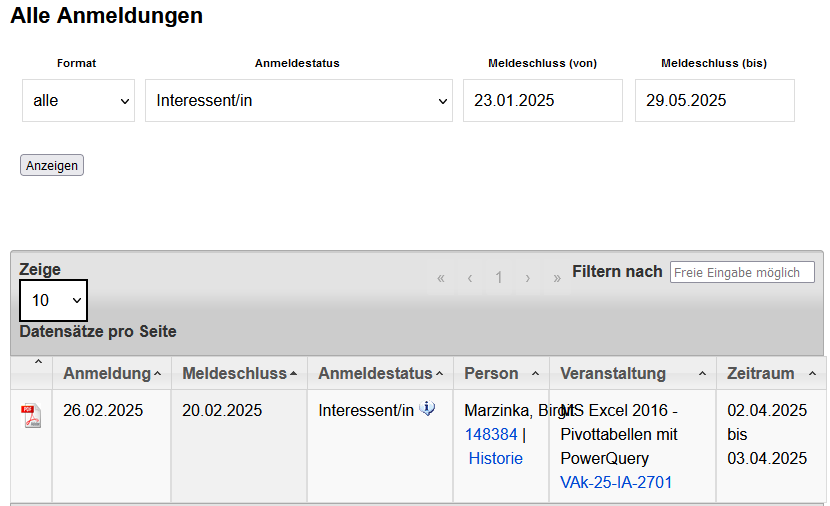
Task: Go to the previous results page
Action: click(470, 278)
